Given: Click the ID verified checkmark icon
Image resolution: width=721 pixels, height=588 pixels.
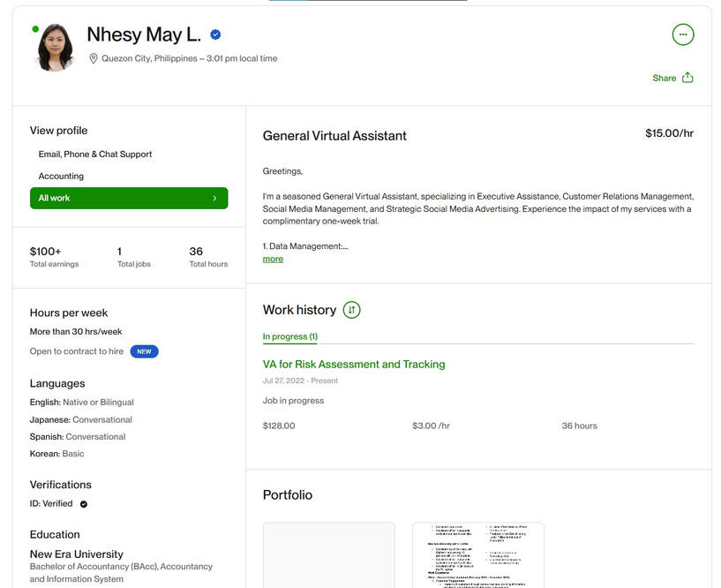Looking at the screenshot, I should pos(84,504).
